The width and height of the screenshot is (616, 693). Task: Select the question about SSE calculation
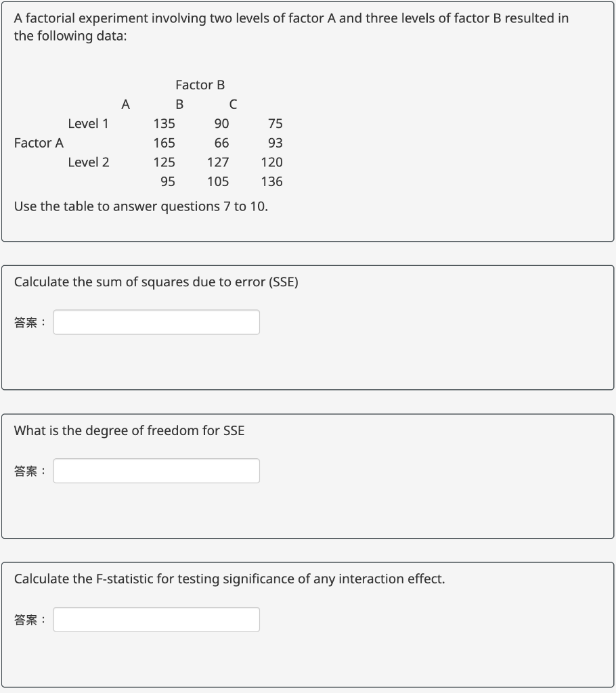tap(155, 282)
